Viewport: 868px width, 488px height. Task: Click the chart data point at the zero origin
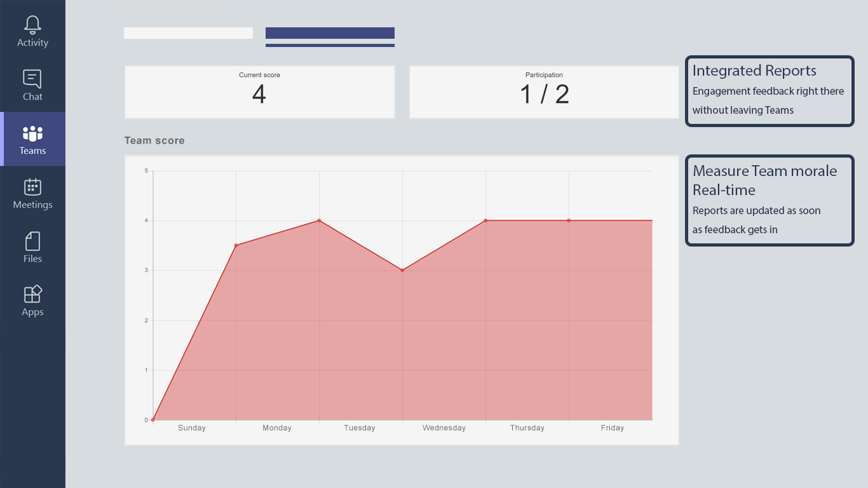pyautogui.click(x=153, y=420)
